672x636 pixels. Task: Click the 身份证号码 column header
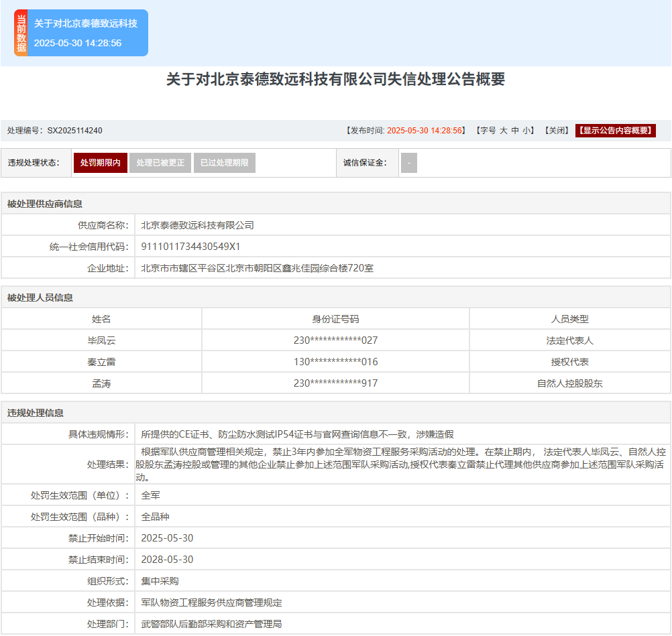click(335, 319)
